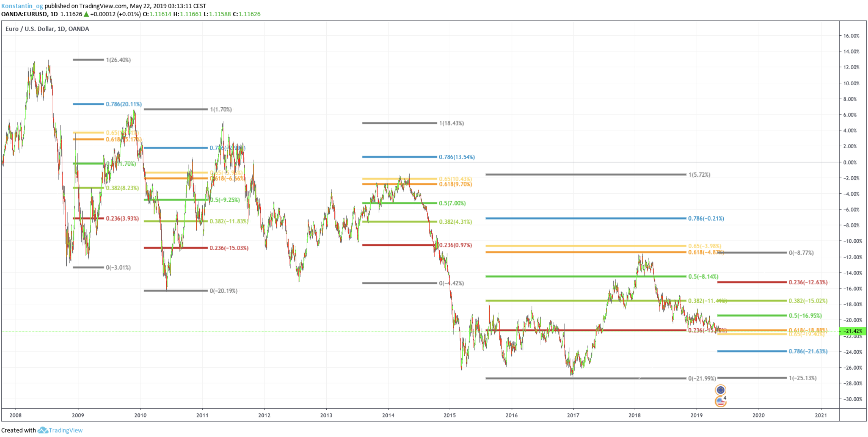Click the Fib label 0.382(8.23%)
The width and height of the screenshot is (868, 437).
point(122,188)
